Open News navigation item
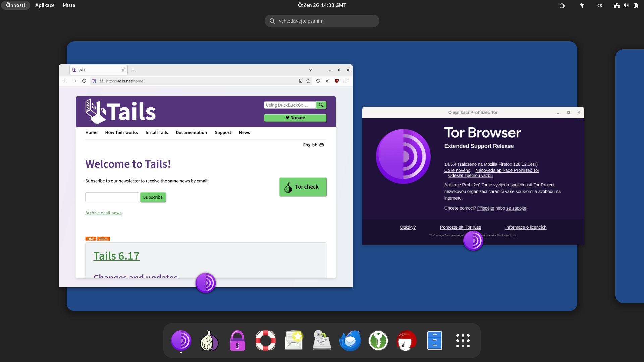Viewport: 644px width, 362px height. point(244,133)
